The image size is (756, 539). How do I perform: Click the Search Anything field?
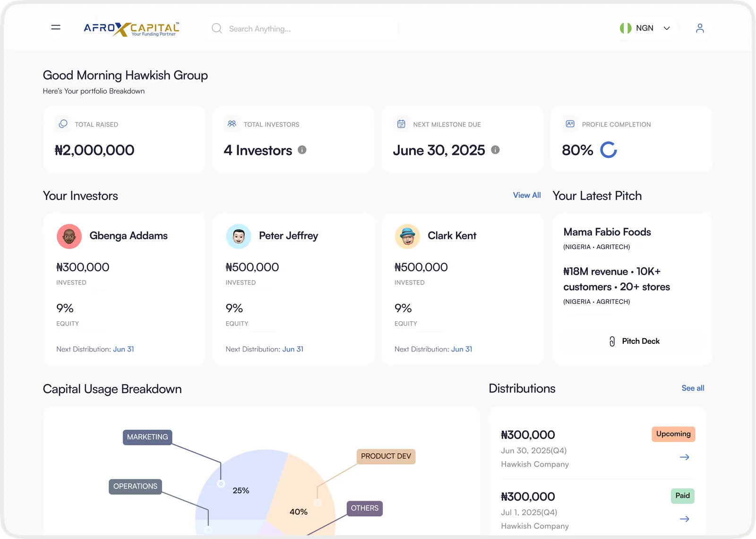pos(301,29)
